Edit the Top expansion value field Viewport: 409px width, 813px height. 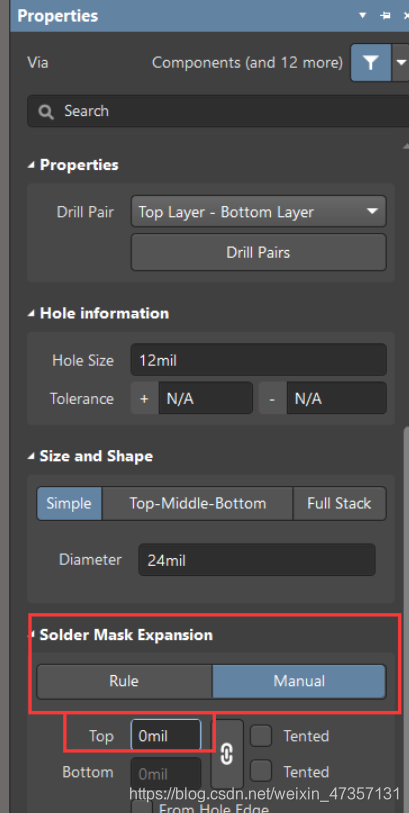click(166, 735)
